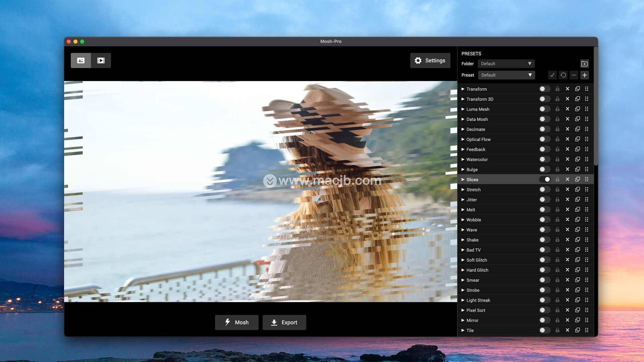Viewport: 644px width, 362px height.
Task: Turn on the Pixel Sort toggle
Action: coord(545,310)
